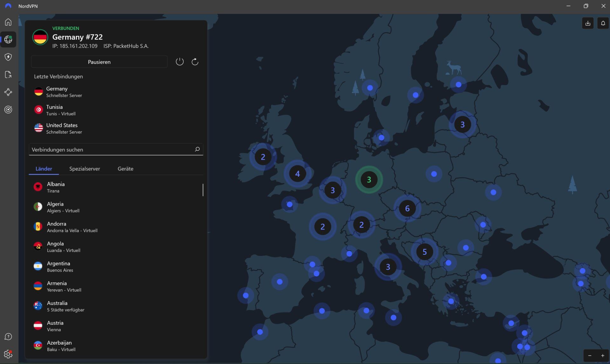Connect to recent Tunisia Tunis - Virtuell
The image size is (610, 364).
click(116, 110)
